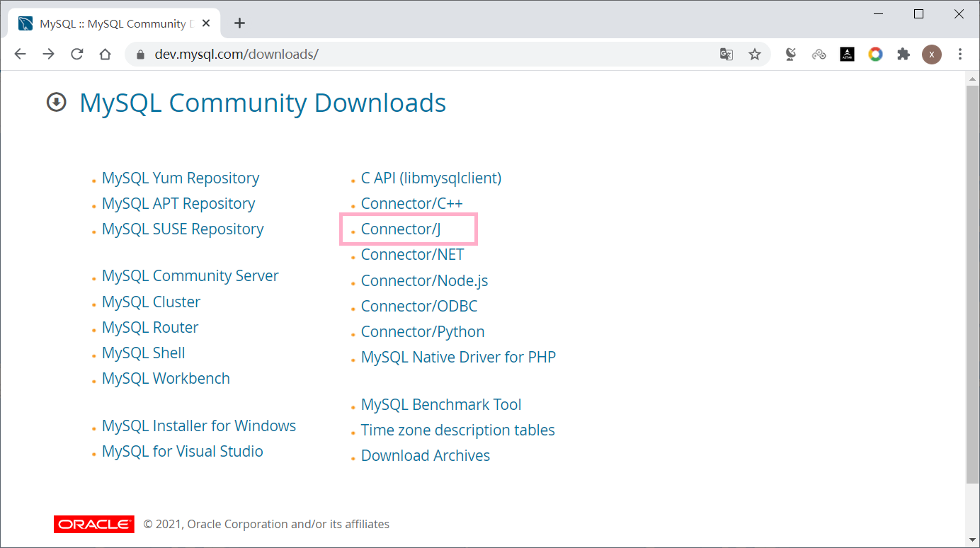
Task: Open MySQL for Visual Studio link
Action: coord(183,451)
